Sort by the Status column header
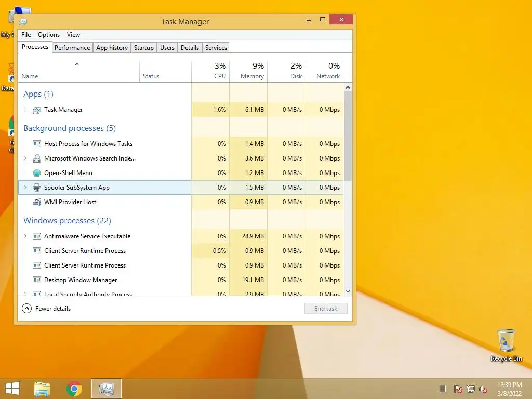Screen dimensions: 532x399 165,72
